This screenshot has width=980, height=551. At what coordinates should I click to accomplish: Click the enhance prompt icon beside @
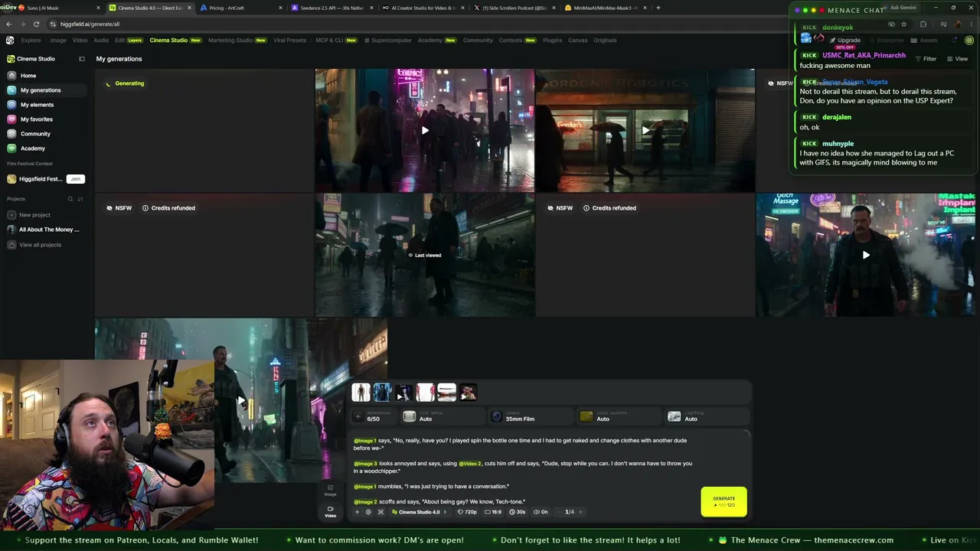pos(381,512)
